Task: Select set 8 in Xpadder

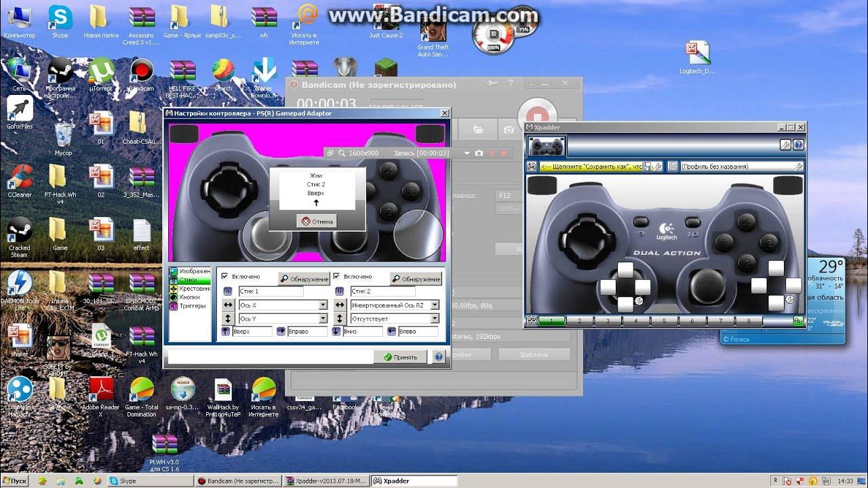Action: pyautogui.click(x=749, y=321)
